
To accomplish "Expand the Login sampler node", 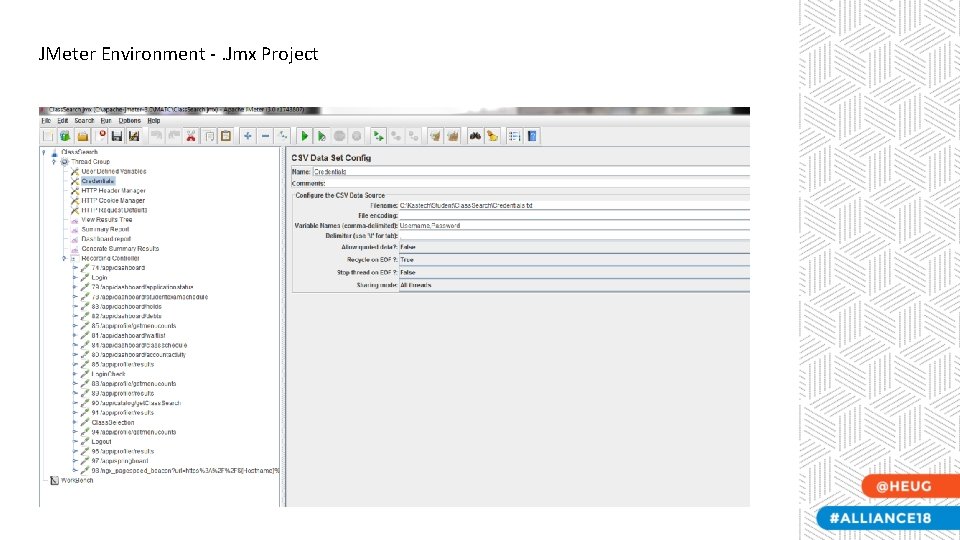I will [x=75, y=277].
